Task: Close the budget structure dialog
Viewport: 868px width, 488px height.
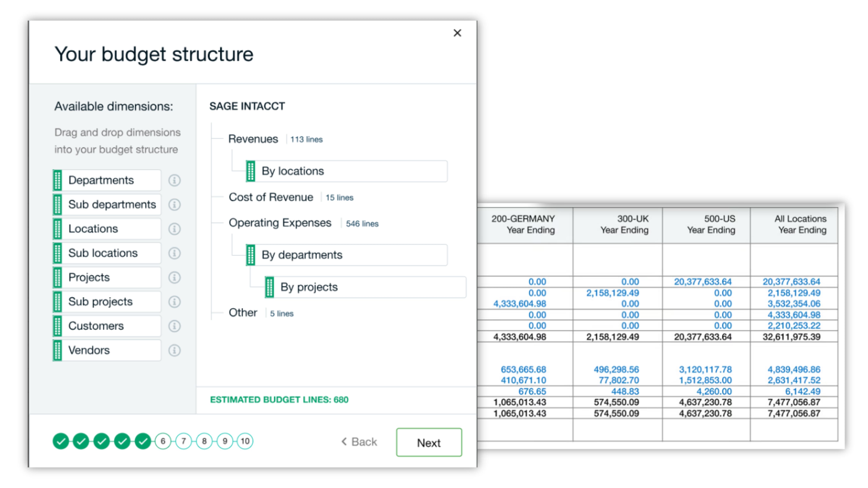Action: (457, 33)
